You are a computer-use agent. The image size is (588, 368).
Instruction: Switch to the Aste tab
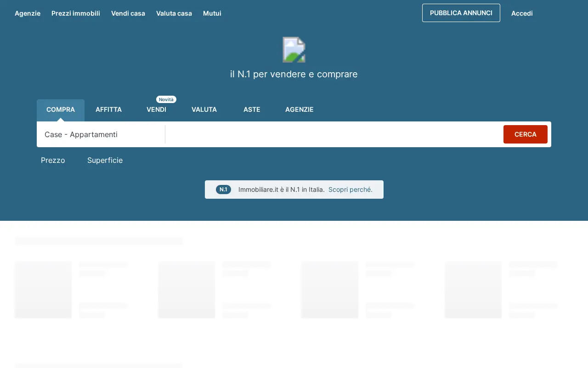[252, 109]
